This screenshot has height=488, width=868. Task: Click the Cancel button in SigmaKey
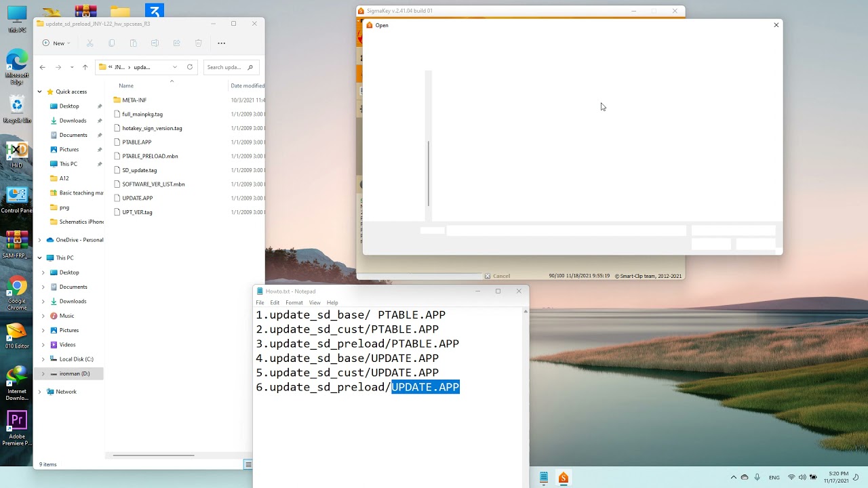point(497,276)
